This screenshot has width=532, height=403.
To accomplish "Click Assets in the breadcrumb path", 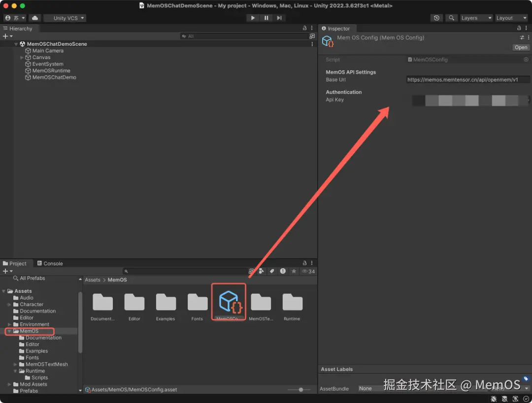I will tap(93, 279).
